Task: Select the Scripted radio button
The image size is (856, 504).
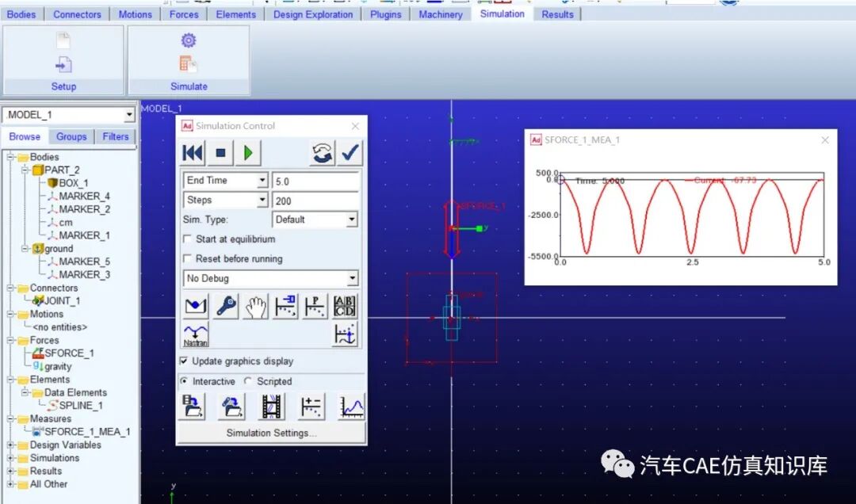Action: tap(248, 381)
